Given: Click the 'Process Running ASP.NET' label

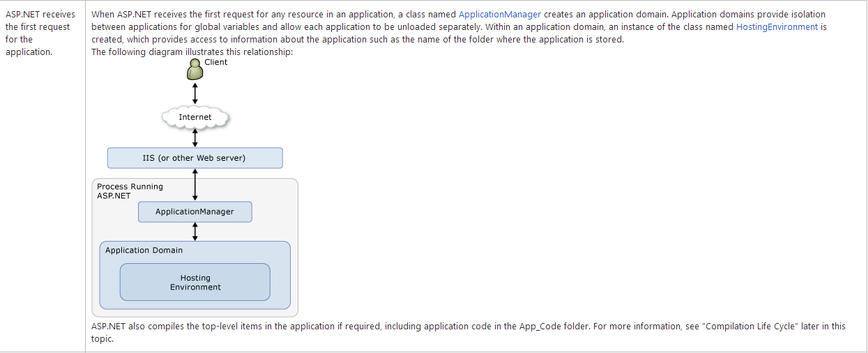Looking at the screenshot, I should pyautogui.click(x=130, y=191).
